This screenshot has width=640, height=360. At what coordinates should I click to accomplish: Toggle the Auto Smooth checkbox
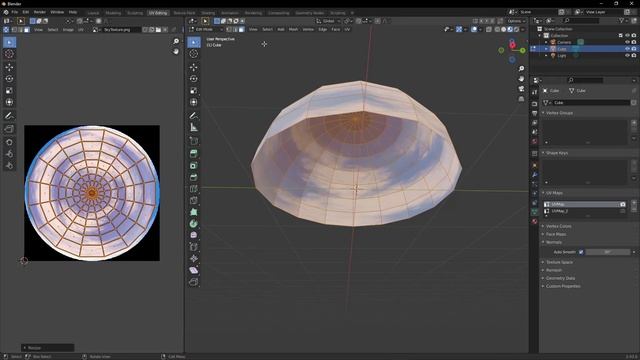tap(581, 252)
